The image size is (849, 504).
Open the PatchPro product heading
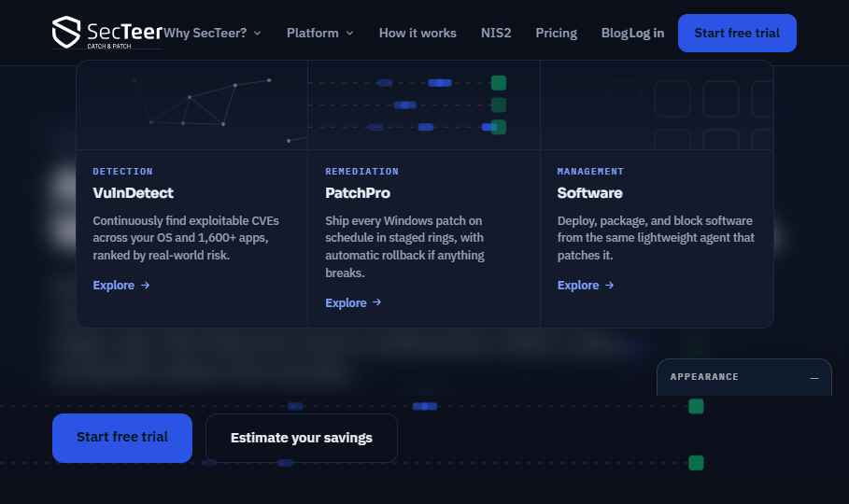tap(358, 193)
